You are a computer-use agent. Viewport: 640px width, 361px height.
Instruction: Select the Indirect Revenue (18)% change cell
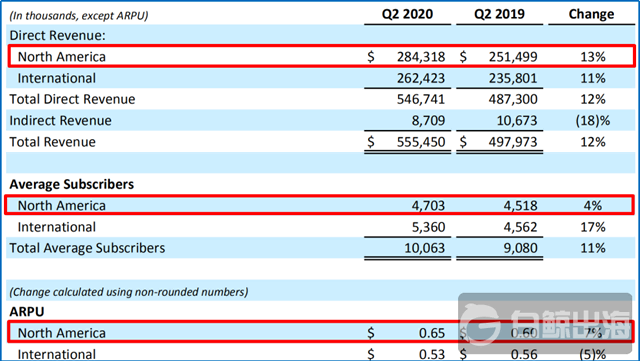point(593,120)
